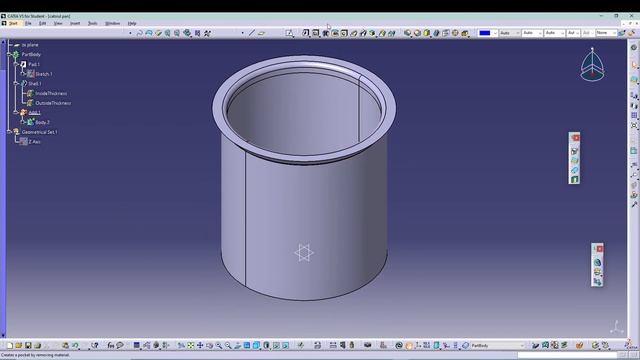Open the Start menu in the menu bar
Screen dimensions: 640x360
point(13,23)
